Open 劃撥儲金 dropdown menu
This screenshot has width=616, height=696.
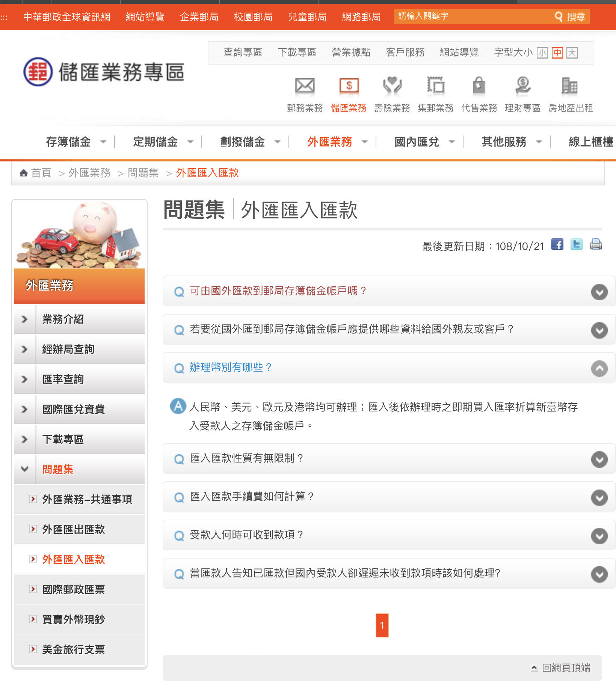click(x=250, y=142)
